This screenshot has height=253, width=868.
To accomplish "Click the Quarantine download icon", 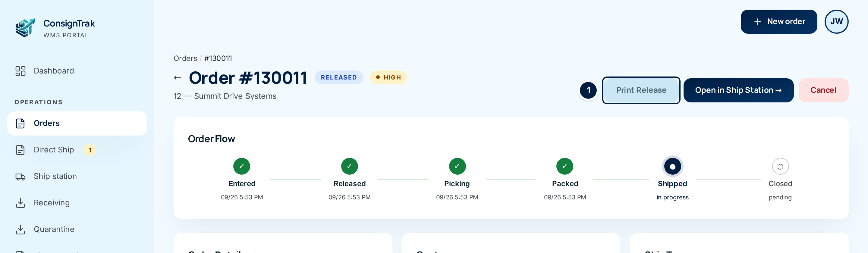I will [20, 230].
